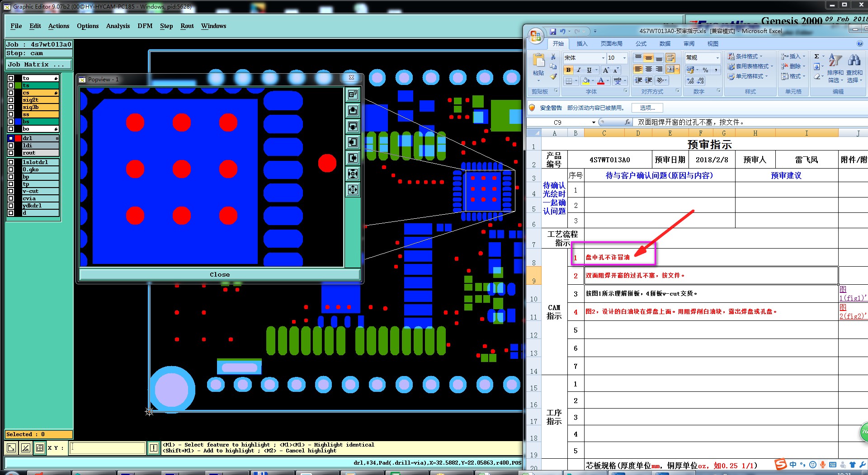Toggle visibility checkbox of layer drl
Screen dimensions: 868x475
point(11,138)
